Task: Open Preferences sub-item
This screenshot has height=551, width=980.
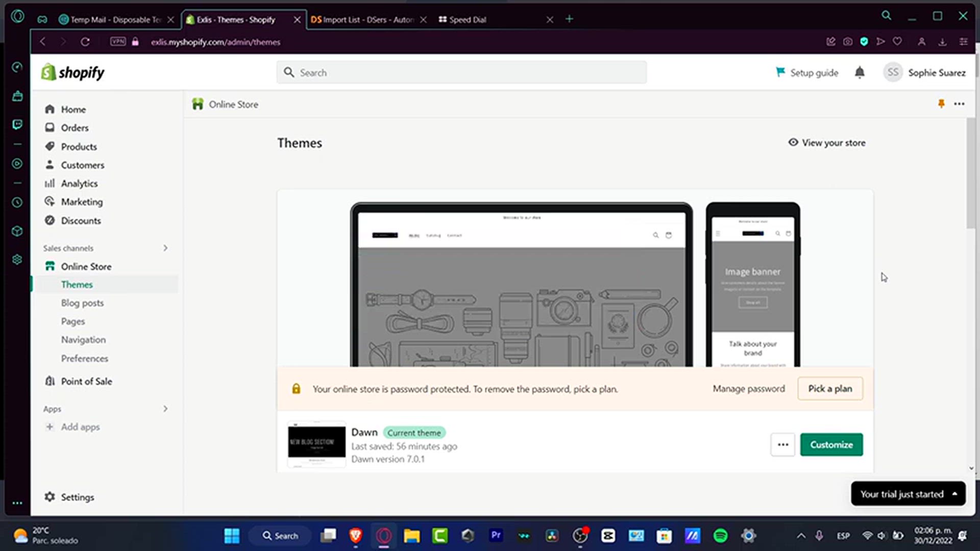Action: [x=85, y=358]
